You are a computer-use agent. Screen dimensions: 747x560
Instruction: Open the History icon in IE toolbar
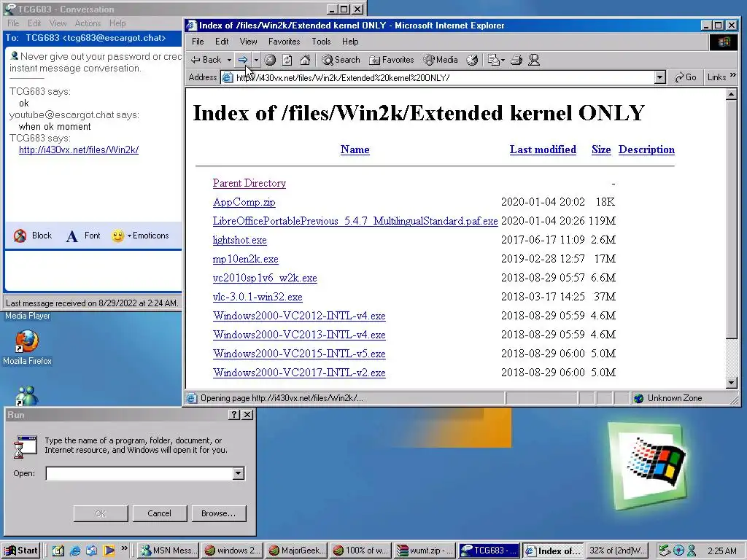pos(472,60)
